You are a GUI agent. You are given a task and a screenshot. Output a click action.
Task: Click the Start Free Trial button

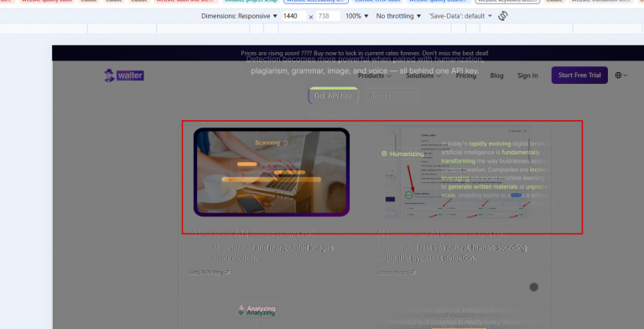click(579, 76)
